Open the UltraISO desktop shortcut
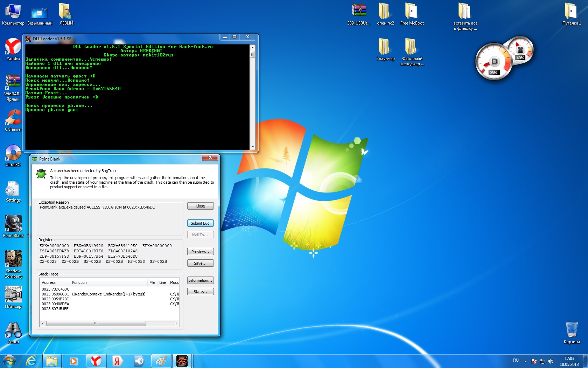 coord(13,156)
